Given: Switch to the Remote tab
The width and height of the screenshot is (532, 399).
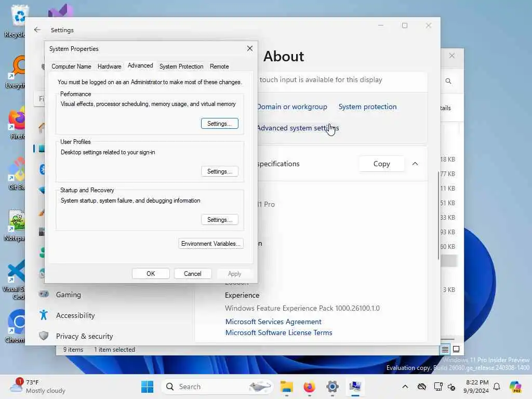Looking at the screenshot, I should [219, 66].
